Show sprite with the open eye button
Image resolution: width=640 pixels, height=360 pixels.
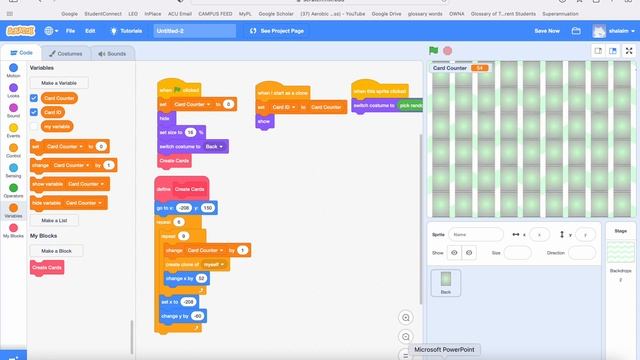454,253
